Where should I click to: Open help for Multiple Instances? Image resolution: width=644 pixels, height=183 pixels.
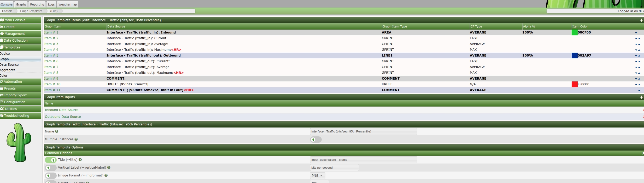tap(76, 139)
